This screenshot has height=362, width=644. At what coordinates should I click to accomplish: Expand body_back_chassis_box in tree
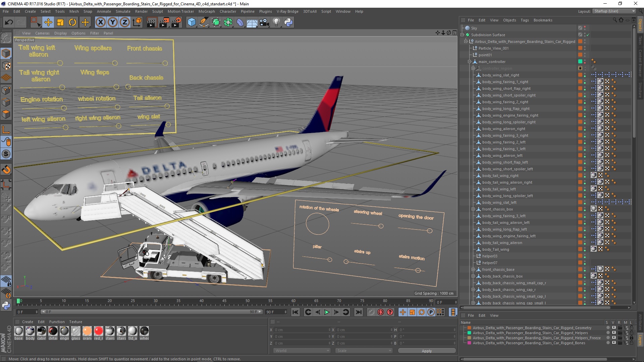coord(473,276)
